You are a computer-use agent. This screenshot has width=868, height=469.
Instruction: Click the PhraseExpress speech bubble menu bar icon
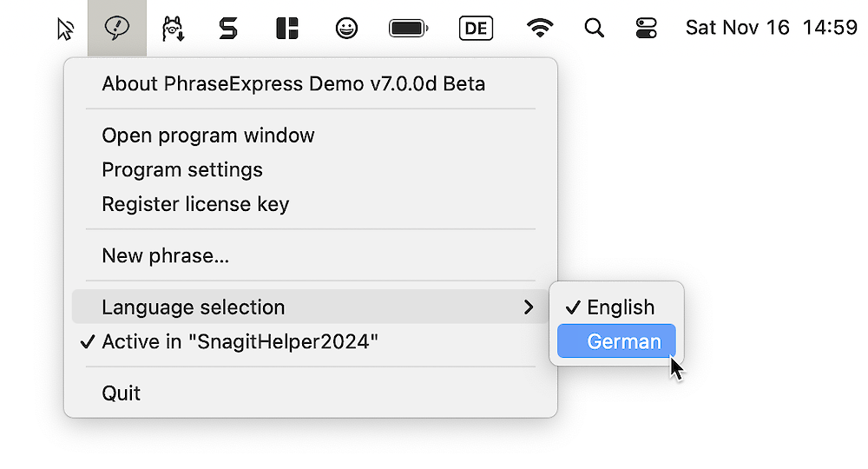tap(116, 29)
